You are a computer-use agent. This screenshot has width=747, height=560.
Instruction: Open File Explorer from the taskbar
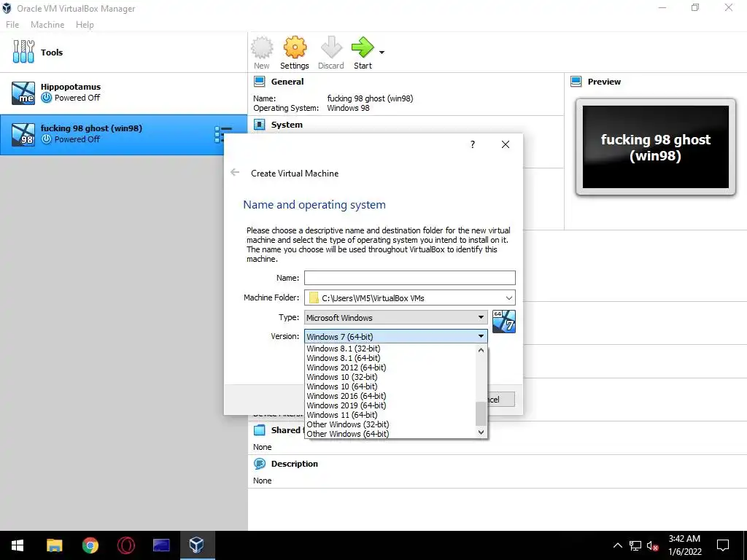(54, 545)
